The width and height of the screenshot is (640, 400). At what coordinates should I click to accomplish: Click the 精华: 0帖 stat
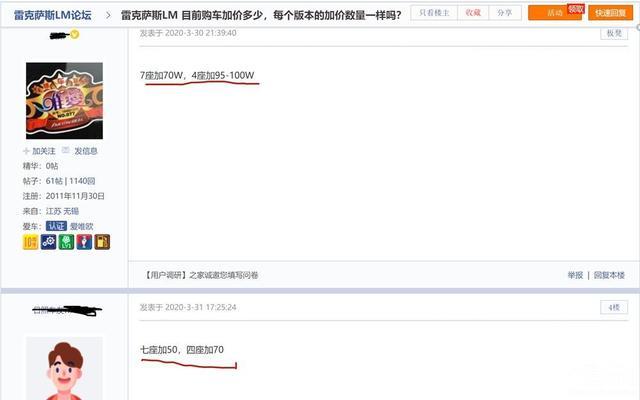point(40,166)
